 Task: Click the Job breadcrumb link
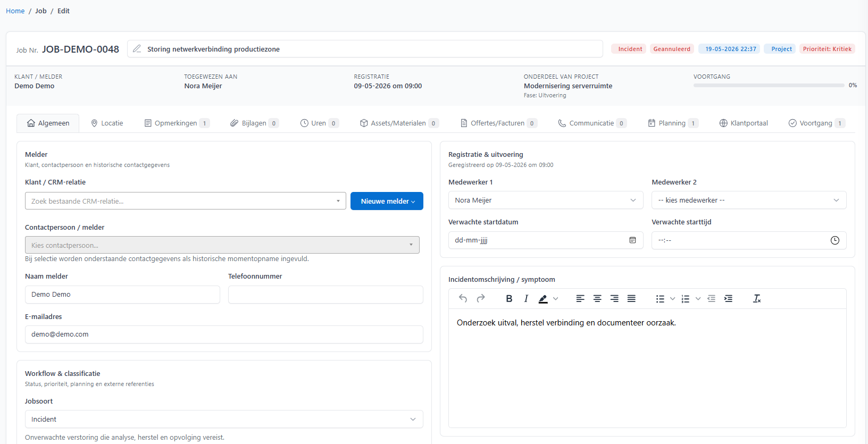41,11
